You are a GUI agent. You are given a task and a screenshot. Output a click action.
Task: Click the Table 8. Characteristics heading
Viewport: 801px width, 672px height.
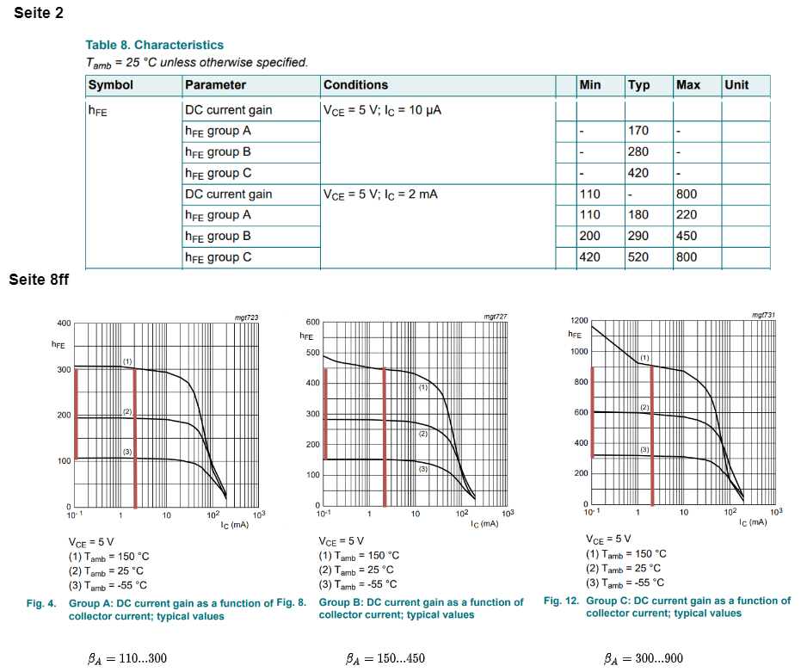pos(154,45)
